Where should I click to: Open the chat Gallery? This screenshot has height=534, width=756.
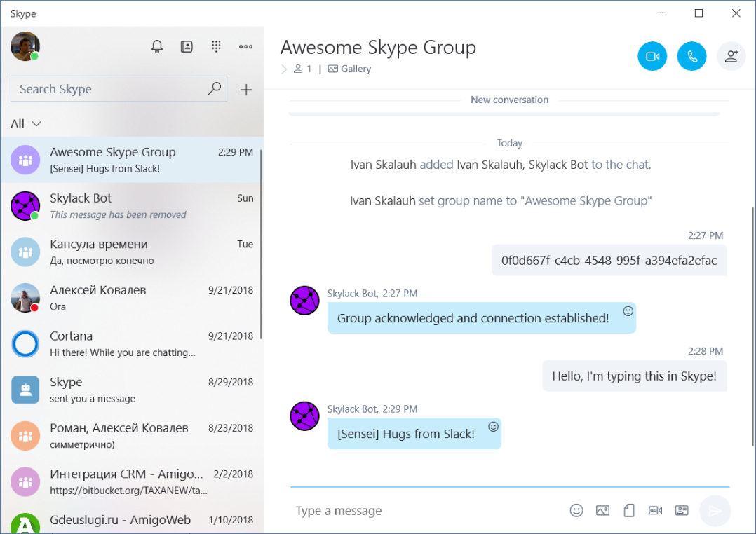pyautogui.click(x=349, y=69)
